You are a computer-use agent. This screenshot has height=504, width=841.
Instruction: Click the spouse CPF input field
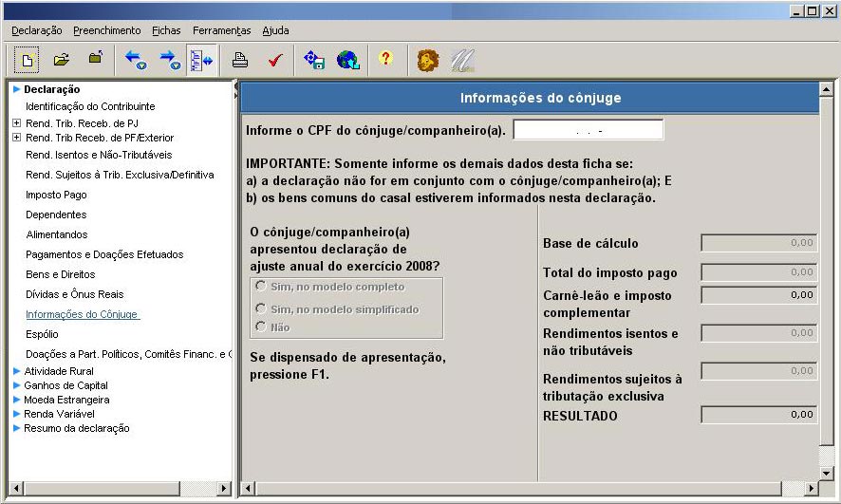point(588,129)
